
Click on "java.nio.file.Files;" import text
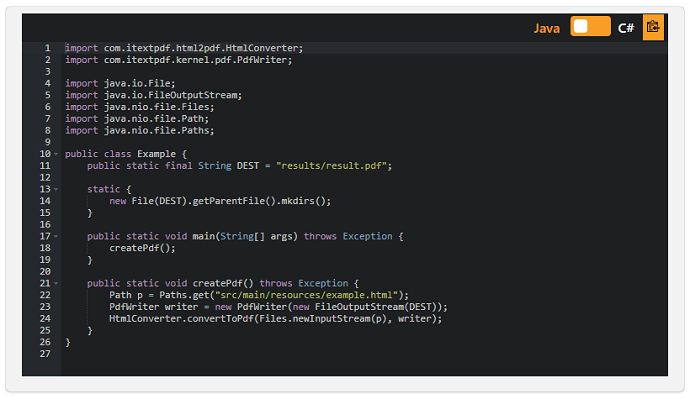pyautogui.click(x=159, y=107)
